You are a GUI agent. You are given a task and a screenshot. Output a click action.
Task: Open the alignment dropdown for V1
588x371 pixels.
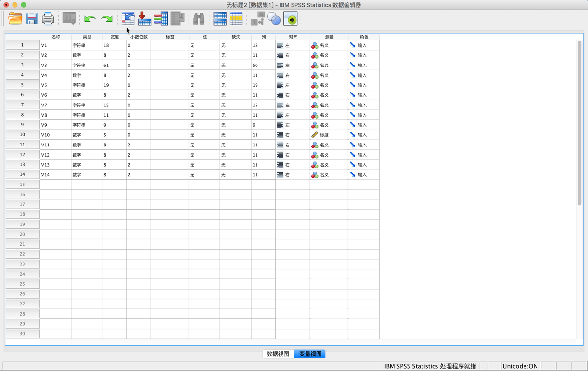292,45
